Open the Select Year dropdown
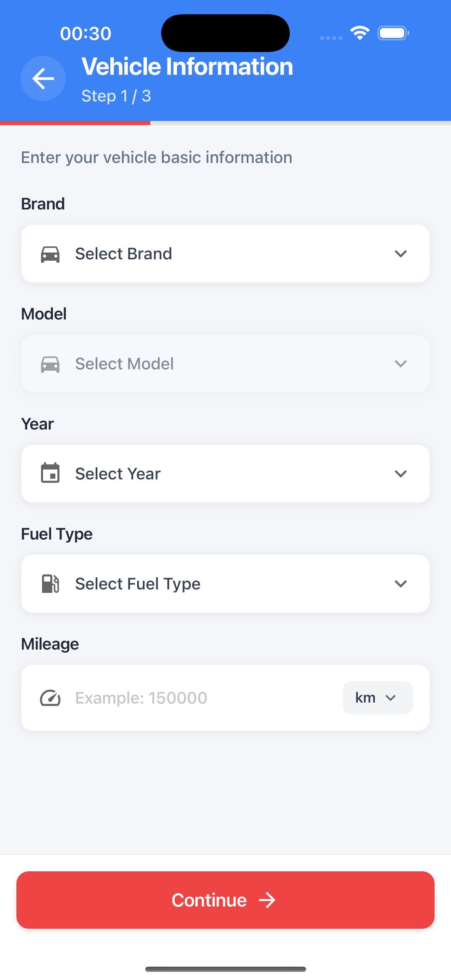451x980 pixels. [x=225, y=473]
